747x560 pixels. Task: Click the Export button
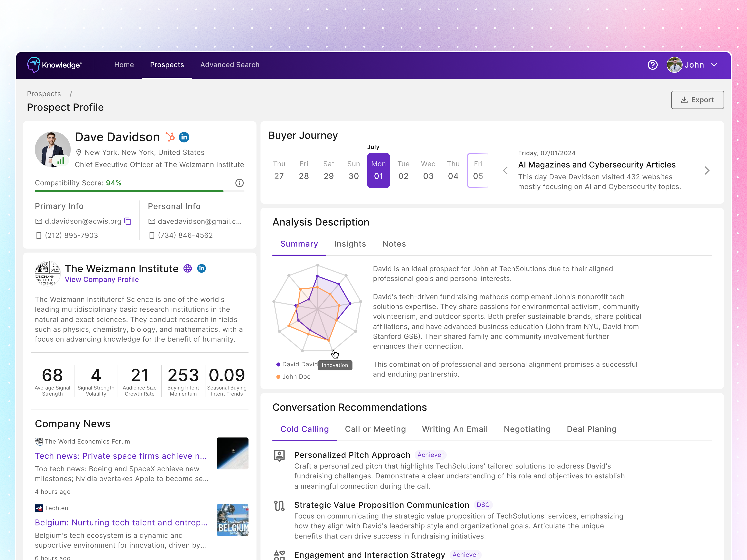(697, 100)
